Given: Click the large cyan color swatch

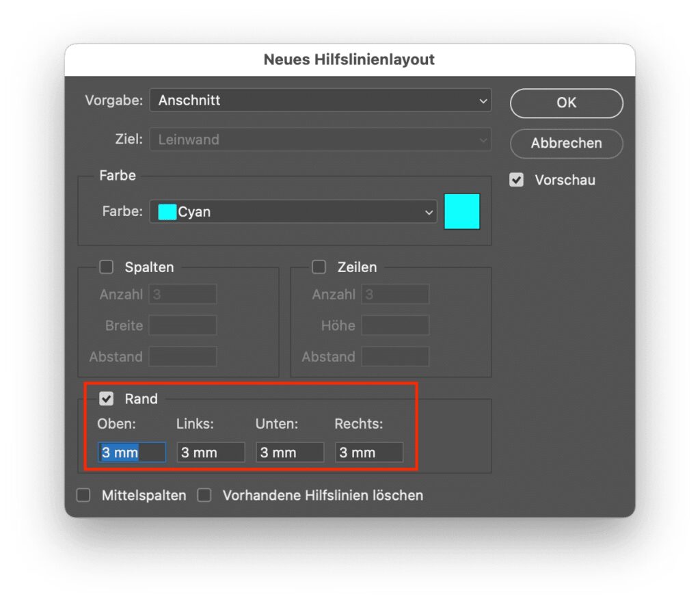Looking at the screenshot, I should point(462,211).
